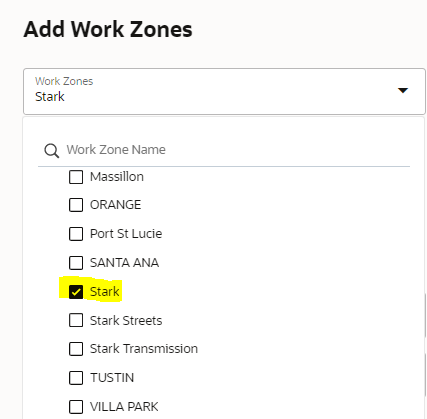This screenshot has width=427, height=419.
Task: Click the Massillon list item label
Action: tap(117, 177)
